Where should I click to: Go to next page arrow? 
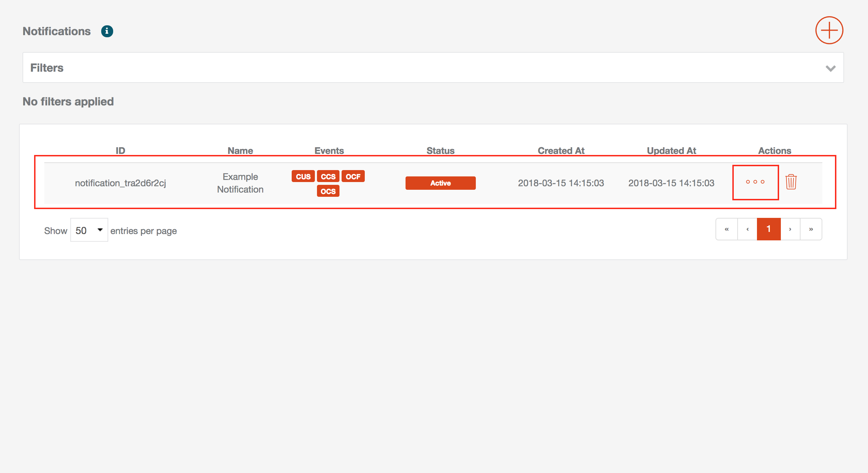click(790, 229)
